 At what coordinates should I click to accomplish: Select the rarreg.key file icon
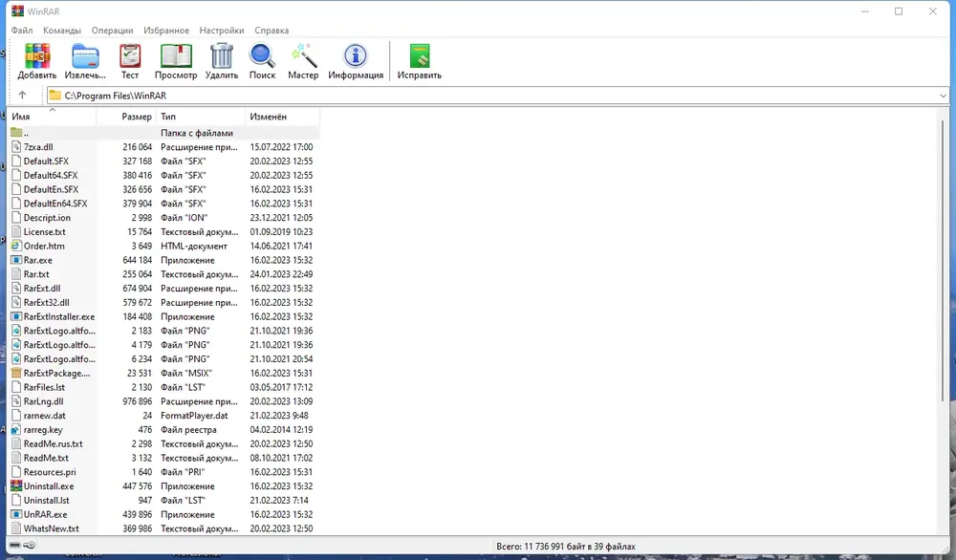click(x=16, y=430)
